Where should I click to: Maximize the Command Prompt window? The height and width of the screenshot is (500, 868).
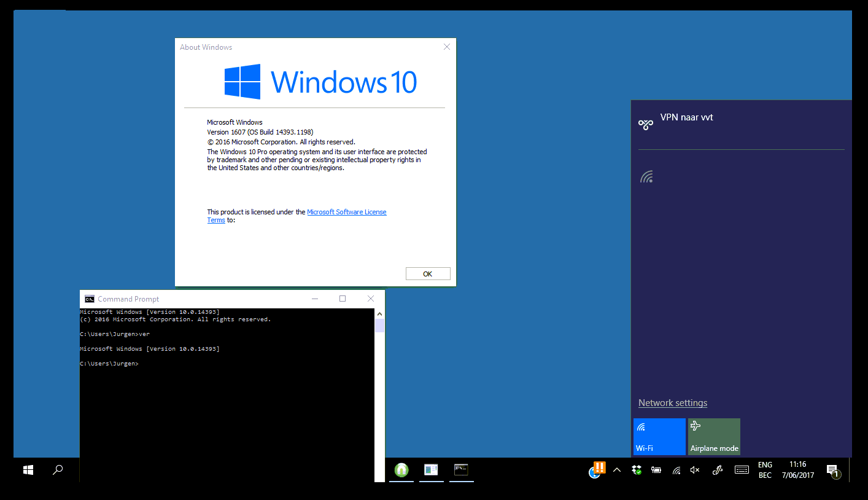[343, 299]
